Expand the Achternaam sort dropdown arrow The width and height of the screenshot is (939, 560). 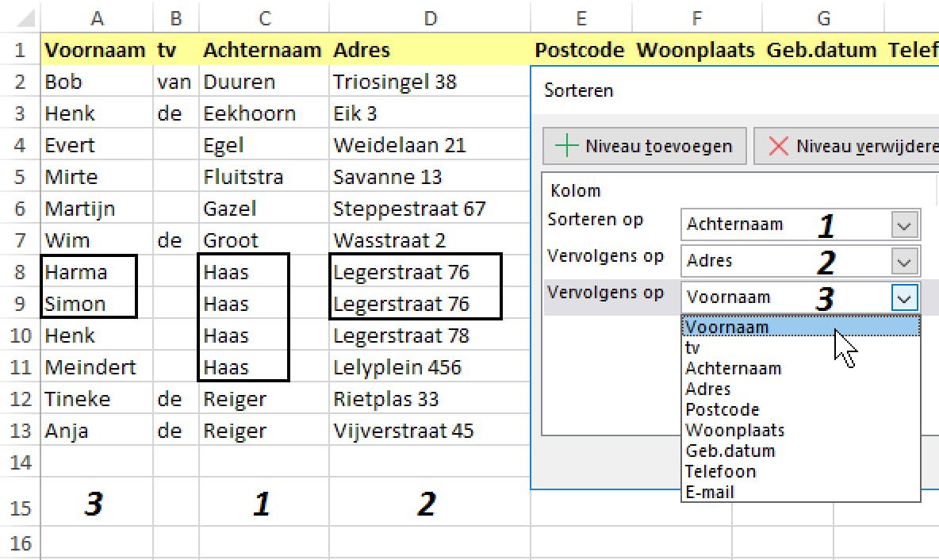pyautogui.click(x=903, y=225)
